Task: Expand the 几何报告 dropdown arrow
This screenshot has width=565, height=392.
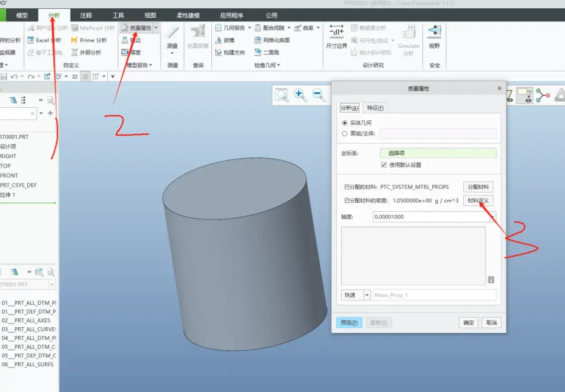Action: tap(250, 28)
